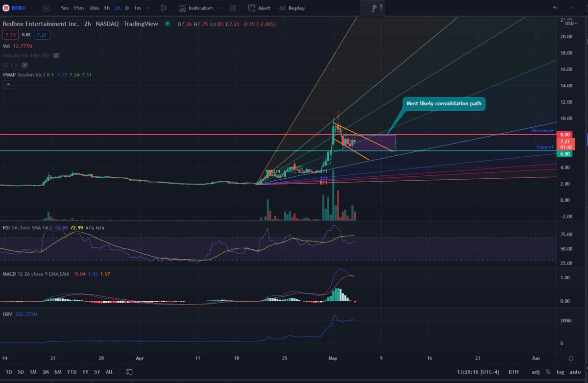
Task: Select the red Resistance line label
Action: [542, 131]
